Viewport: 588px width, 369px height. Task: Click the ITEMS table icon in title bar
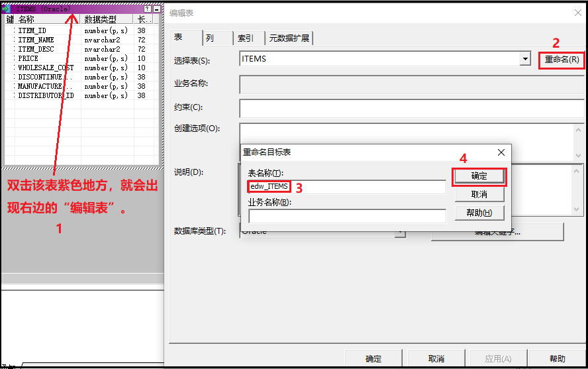pyautogui.click(x=5, y=9)
